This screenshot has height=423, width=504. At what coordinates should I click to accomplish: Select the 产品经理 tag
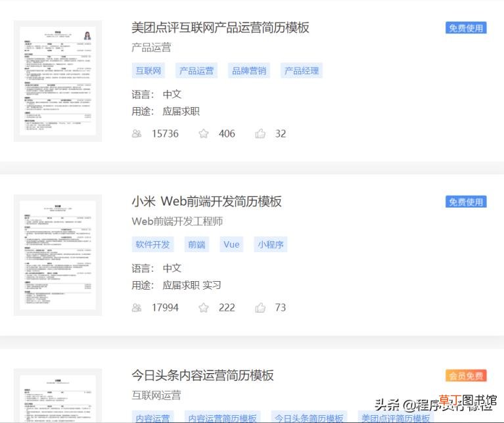302,71
